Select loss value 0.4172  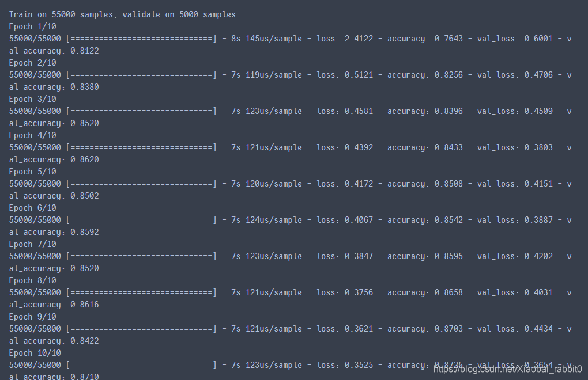pos(359,184)
